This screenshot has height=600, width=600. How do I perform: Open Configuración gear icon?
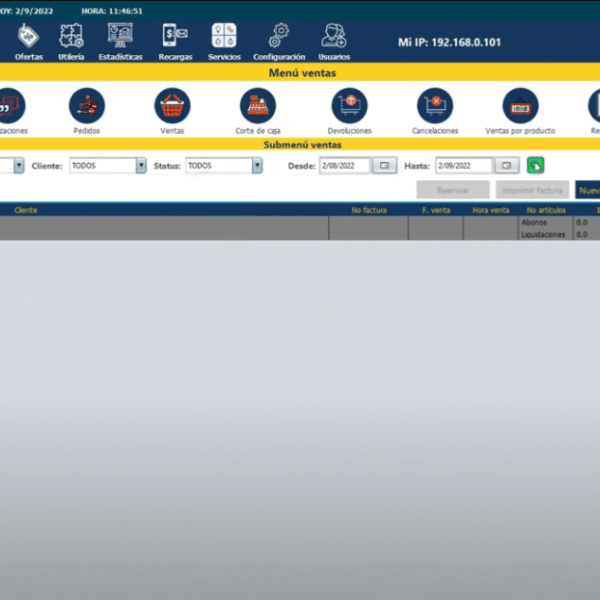point(279,37)
